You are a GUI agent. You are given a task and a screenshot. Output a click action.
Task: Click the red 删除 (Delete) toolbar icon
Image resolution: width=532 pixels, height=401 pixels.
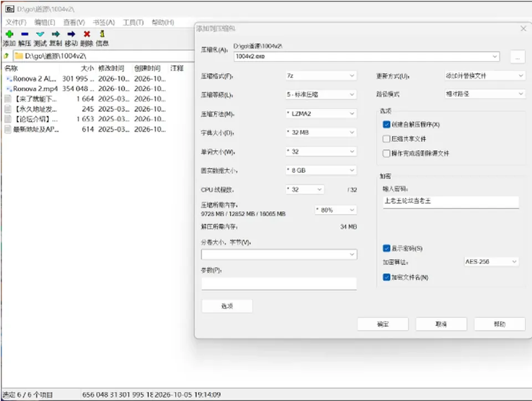click(87, 34)
